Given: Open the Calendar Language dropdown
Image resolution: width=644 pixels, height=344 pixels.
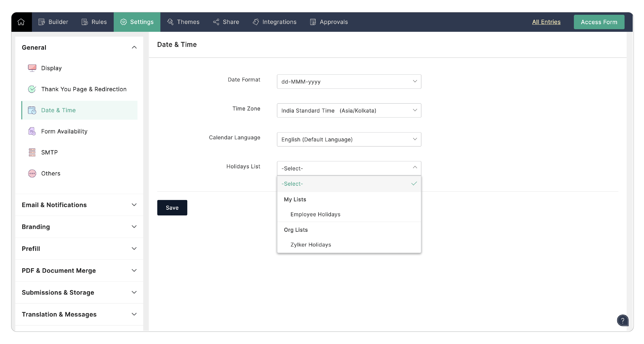Looking at the screenshot, I should click(x=349, y=139).
